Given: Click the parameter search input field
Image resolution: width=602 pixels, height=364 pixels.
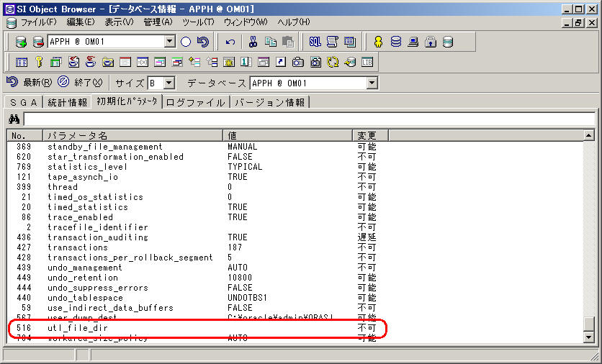Looking at the screenshot, I should pyautogui.click(x=310, y=119).
